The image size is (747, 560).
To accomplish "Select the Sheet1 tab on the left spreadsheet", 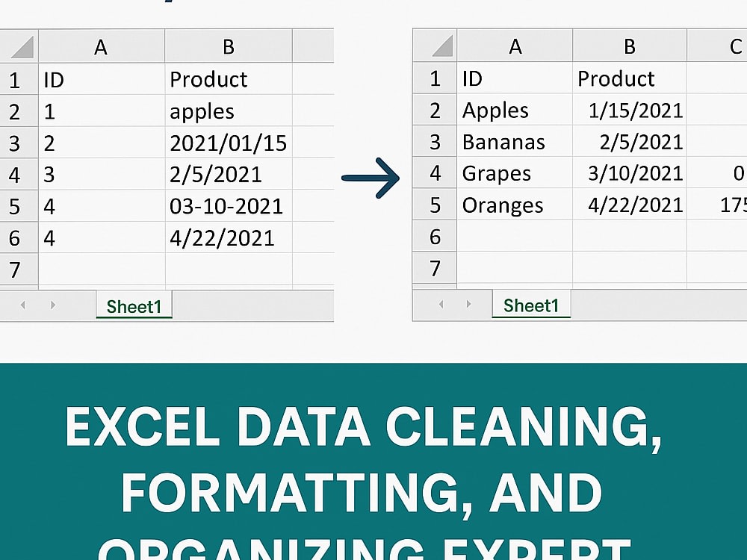I will 134,305.
